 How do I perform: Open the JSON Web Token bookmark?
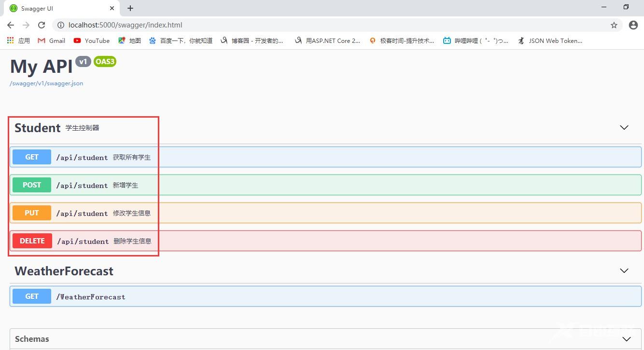pos(550,41)
